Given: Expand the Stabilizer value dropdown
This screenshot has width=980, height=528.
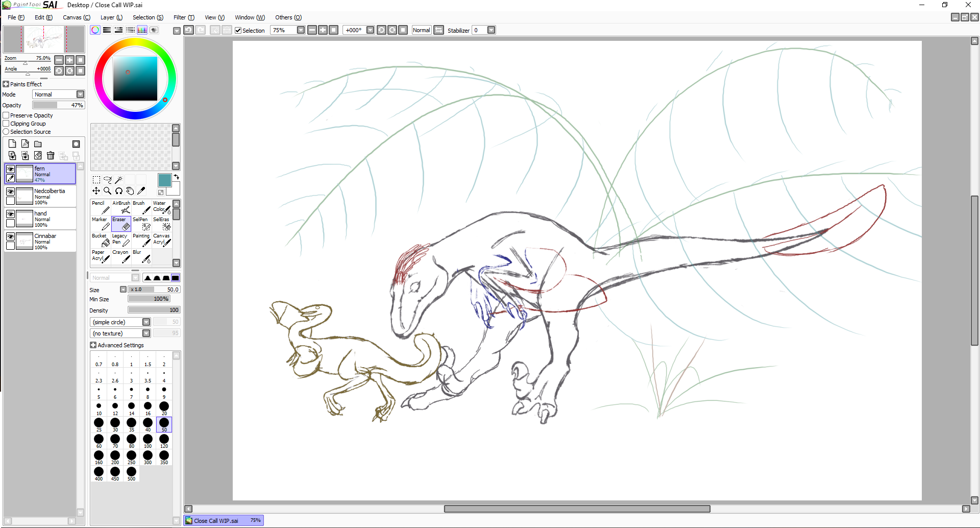Looking at the screenshot, I should (491, 30).
